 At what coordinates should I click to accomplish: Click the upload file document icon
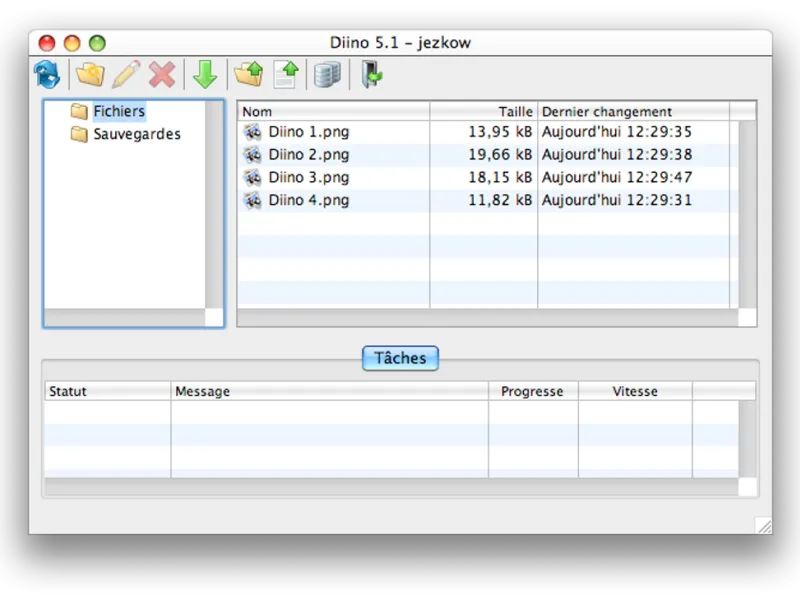pyautogui.click(x=286, y=74)
